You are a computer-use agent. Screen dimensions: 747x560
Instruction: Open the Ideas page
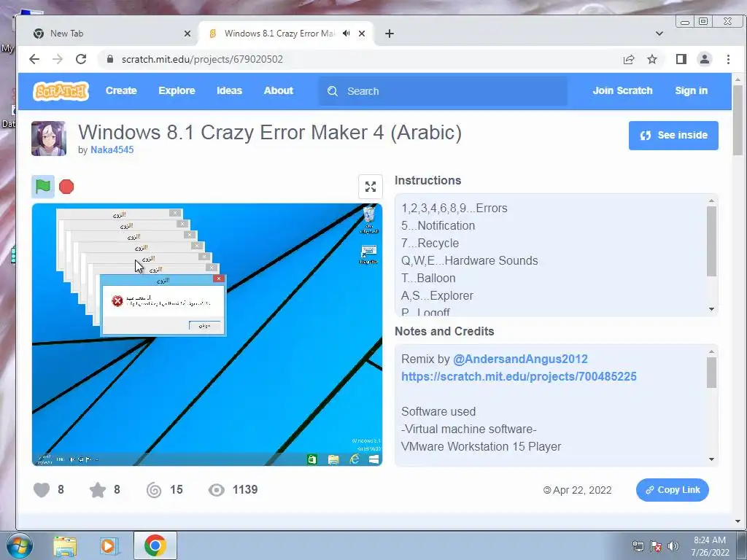tap(229, 90)
